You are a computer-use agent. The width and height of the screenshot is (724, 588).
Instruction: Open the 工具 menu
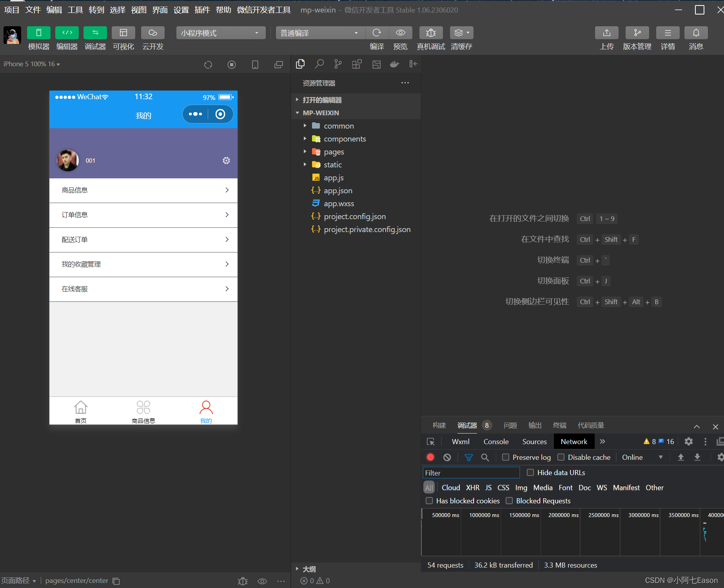(75, 10)
